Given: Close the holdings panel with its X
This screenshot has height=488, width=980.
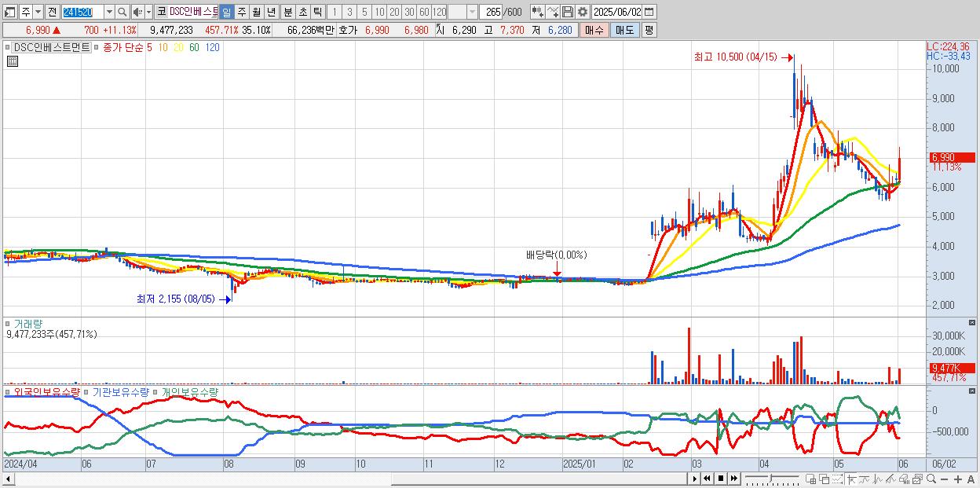Looking at the screenshot, I should (x=973, y=390).
